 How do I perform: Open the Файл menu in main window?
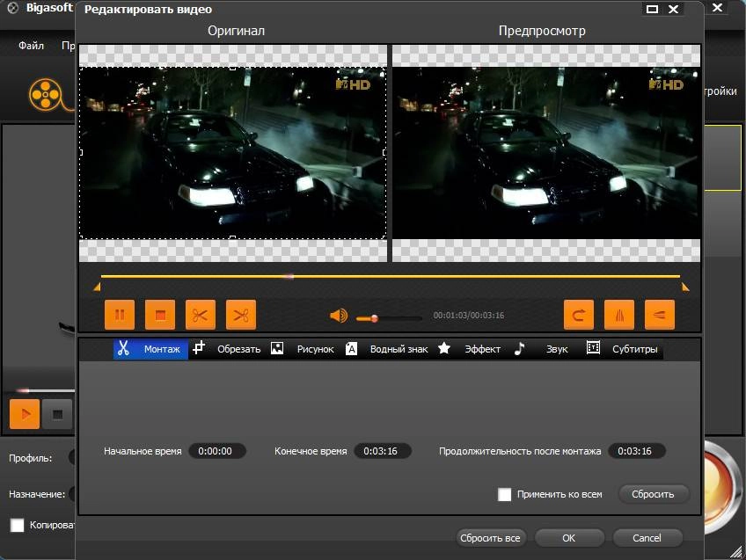click(x=32, y=46)
